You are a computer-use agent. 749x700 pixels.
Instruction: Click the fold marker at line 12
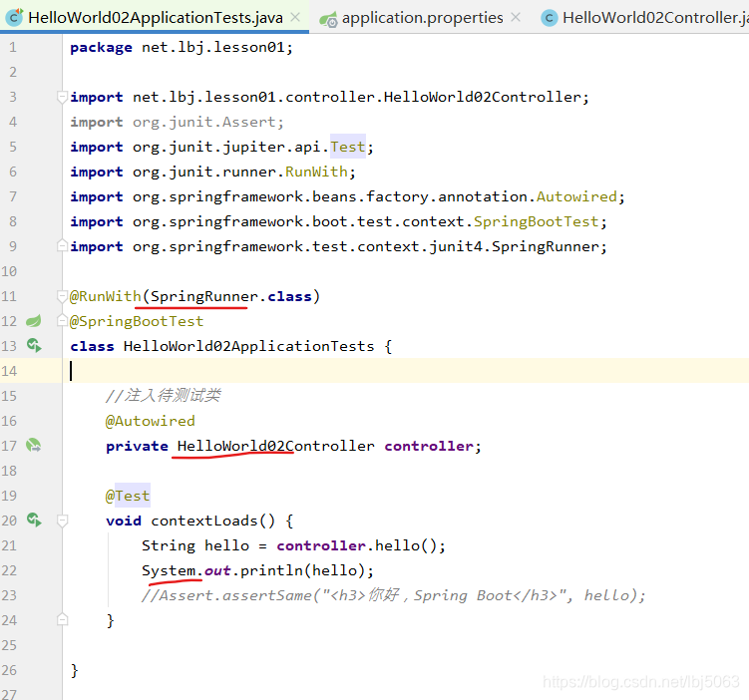[x=62, y=321]
